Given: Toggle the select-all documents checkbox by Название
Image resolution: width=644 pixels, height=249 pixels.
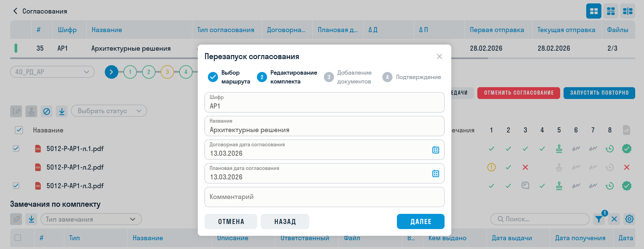Looking at the screenshot, I should click(19, 130).
